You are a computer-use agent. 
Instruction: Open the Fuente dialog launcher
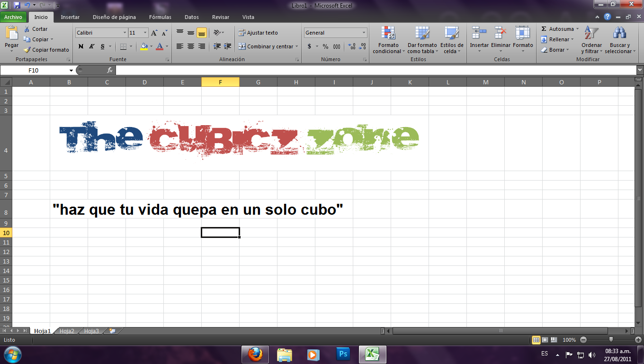(168, 60)
